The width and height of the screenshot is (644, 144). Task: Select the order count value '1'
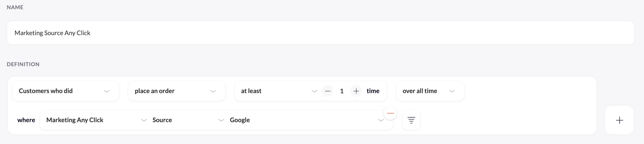(342, 91)
